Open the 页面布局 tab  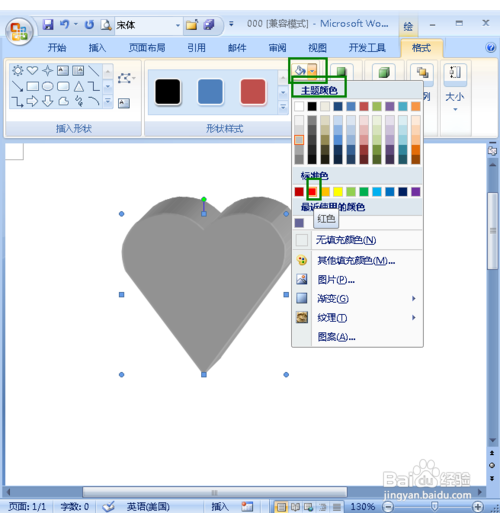[x=147, y=48]
